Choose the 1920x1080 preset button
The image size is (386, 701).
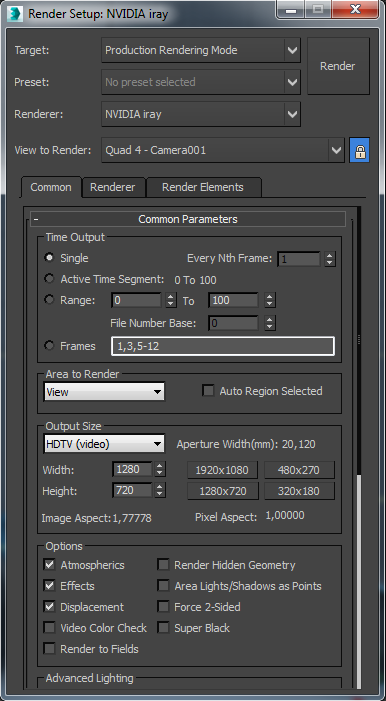(x=223, y=470)
